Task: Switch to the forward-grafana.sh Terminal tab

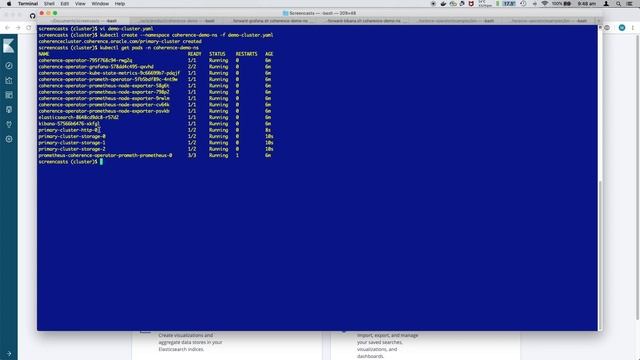Action: (270, 21)
